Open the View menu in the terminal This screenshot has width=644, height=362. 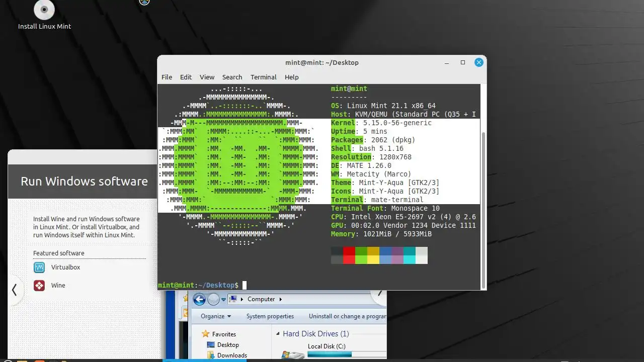pos(207,77)
